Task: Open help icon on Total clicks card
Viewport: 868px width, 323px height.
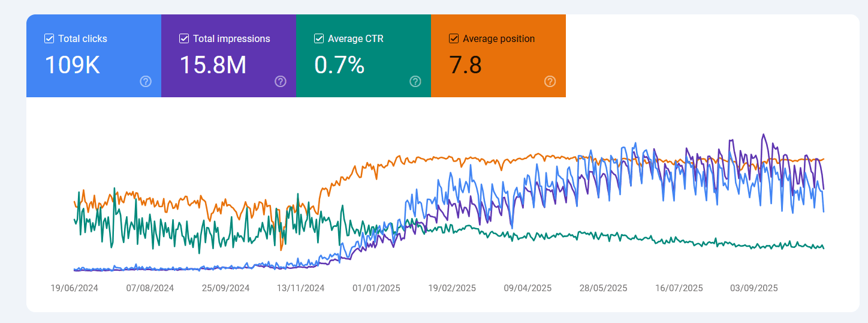Action: (x=146, y=81)
